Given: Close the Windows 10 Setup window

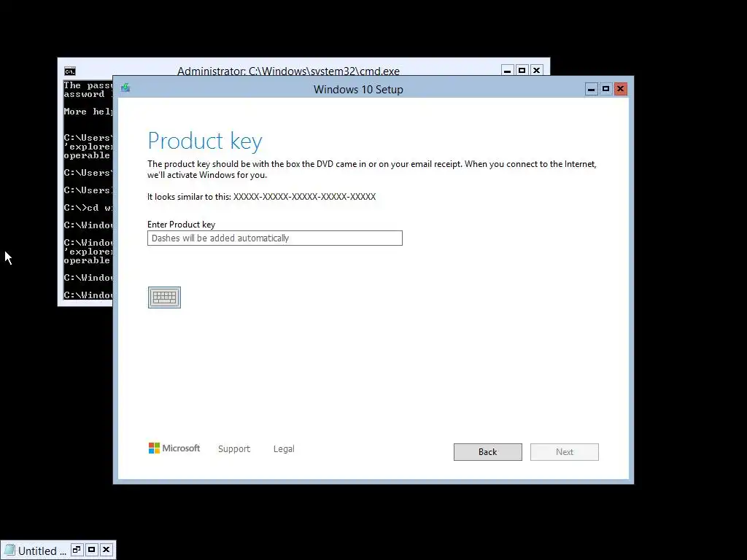Looking at the screenshot, I should 620,89.
